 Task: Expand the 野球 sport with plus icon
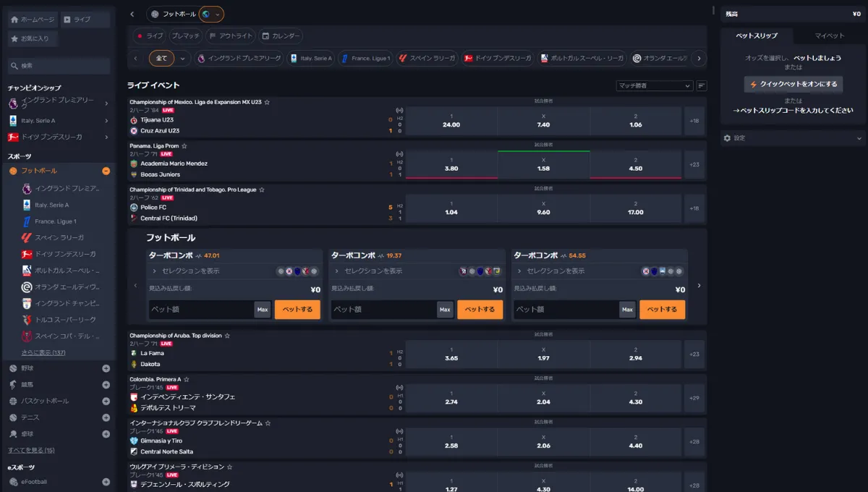point(106,368)
